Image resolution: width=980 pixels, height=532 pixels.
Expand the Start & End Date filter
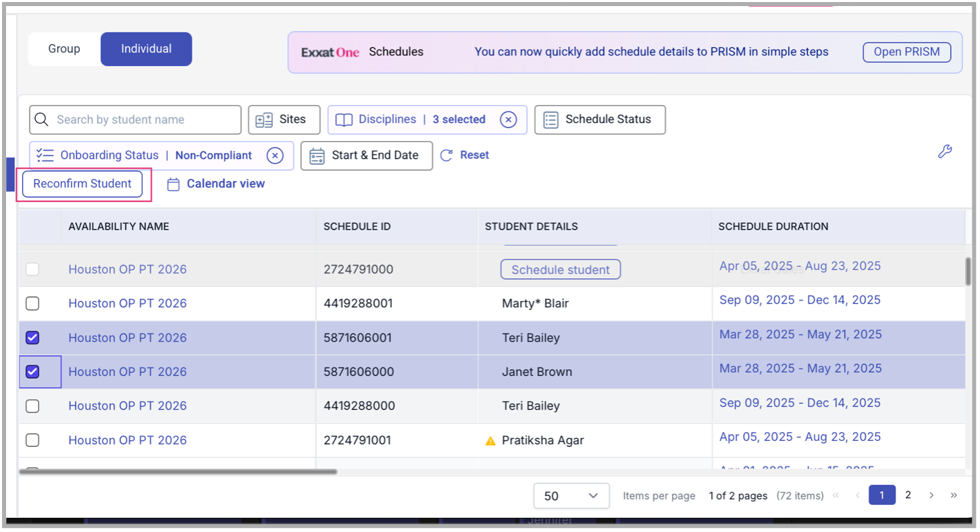coord(366,155)
